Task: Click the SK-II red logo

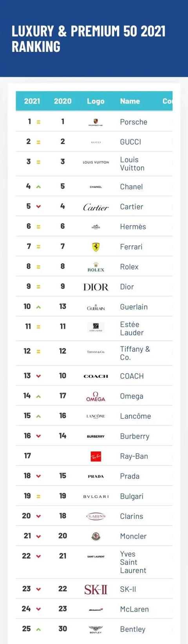Action: [x=96, y=589]
